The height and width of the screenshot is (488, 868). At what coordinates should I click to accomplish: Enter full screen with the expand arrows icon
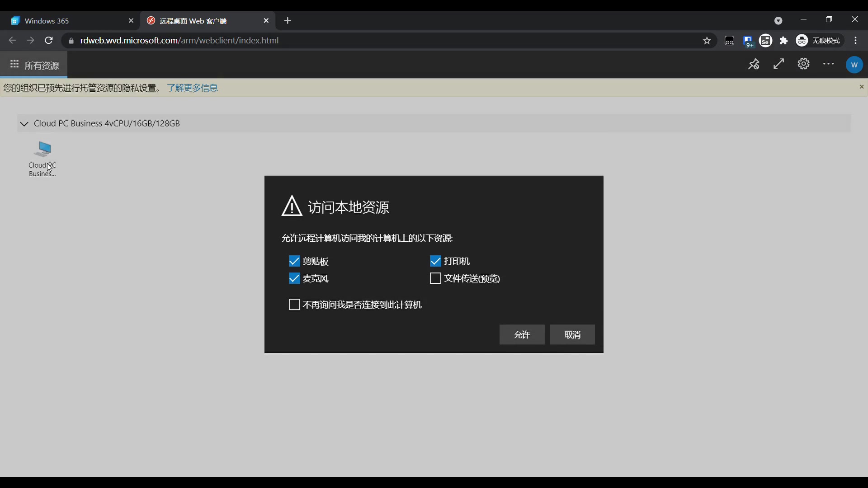[x=778, y=64]
